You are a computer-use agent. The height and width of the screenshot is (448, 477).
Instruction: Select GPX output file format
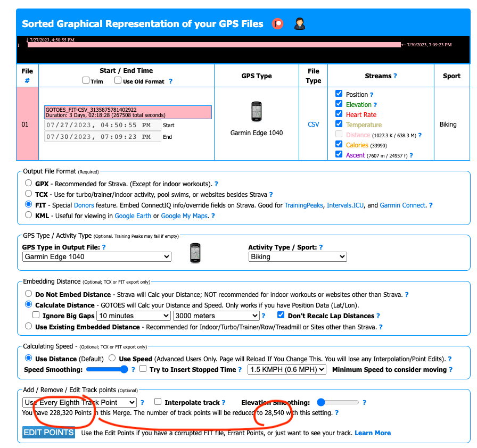coord(29,183)
